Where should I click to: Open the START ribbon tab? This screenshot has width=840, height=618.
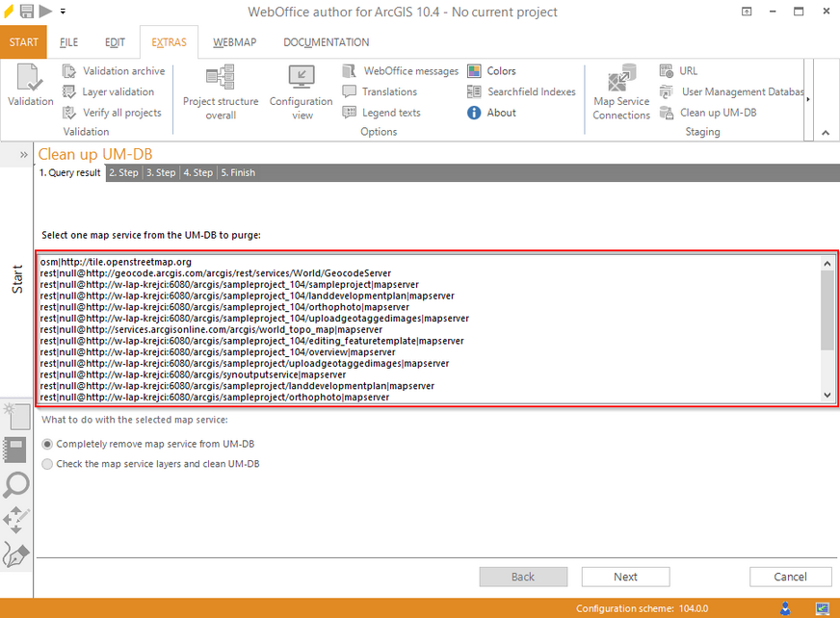pos(23,42)
